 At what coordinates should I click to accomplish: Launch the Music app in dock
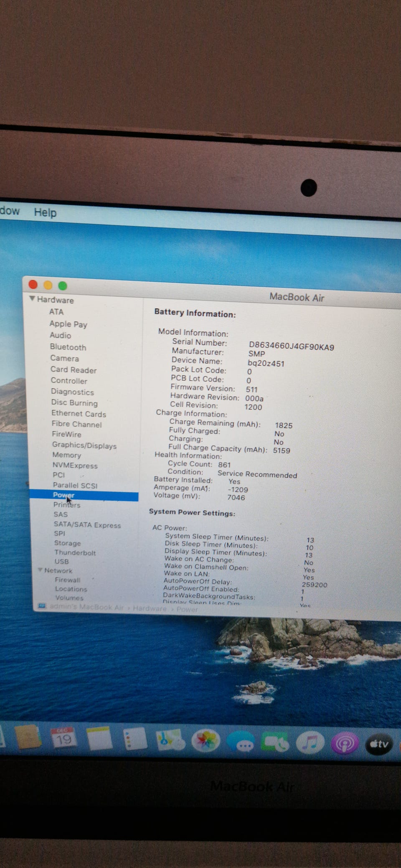pos(310,743)
